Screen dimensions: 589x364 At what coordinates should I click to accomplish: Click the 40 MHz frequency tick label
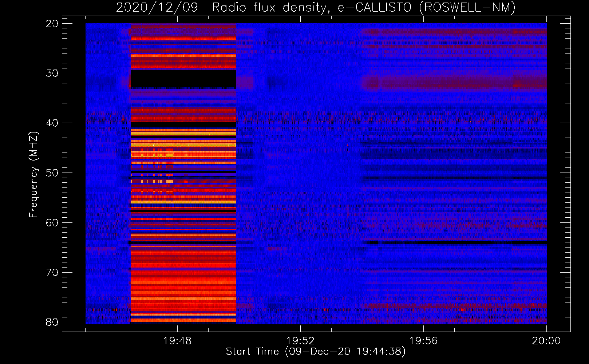[52, 123]
